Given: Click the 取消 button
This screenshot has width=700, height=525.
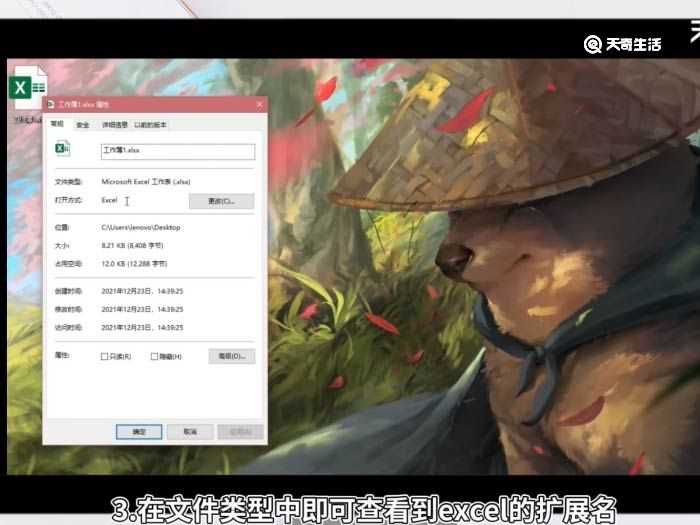Looking at the screenshot, I should 190,432.
